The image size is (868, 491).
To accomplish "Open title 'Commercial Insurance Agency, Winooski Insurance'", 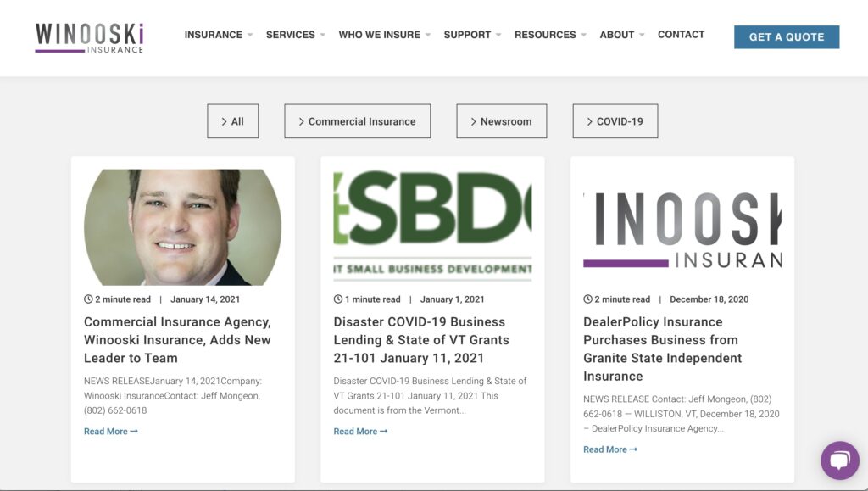I will pyautogui.click(x=177, y=340).
